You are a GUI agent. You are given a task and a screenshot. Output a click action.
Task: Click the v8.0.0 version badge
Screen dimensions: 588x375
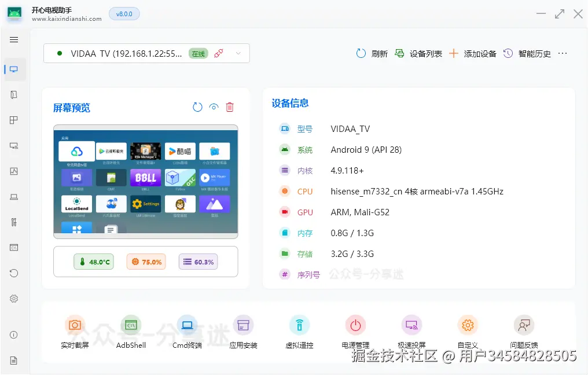(124, 14)
